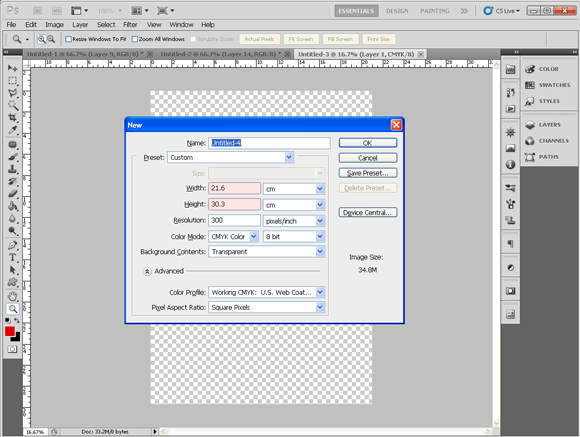The height and width of the screenshot is (437, 580).
Task: Select the Hand tool
Action: pyautogui.click(x=13, y=296)
